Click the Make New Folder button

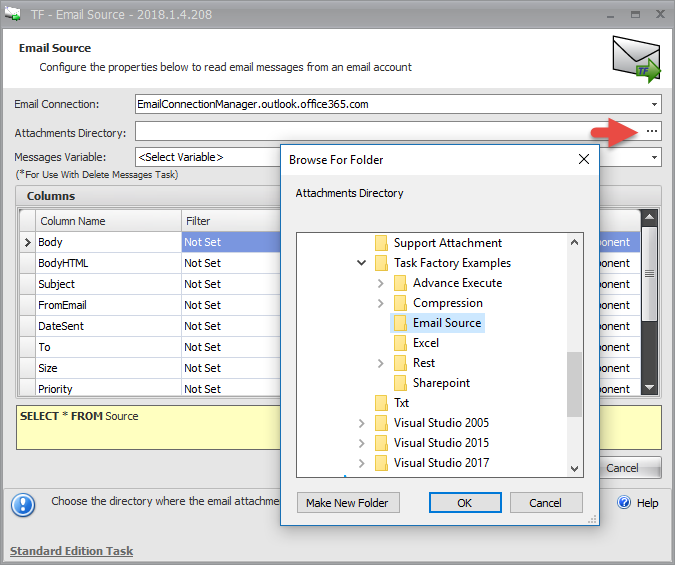(x=348, y=503)
